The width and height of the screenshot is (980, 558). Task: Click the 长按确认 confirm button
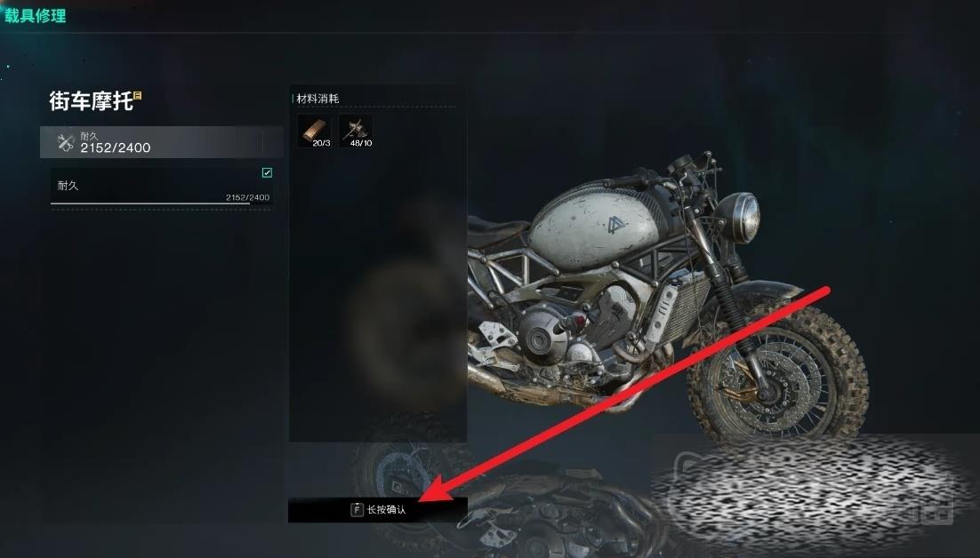pyautogui.click(x=377, y=510)
